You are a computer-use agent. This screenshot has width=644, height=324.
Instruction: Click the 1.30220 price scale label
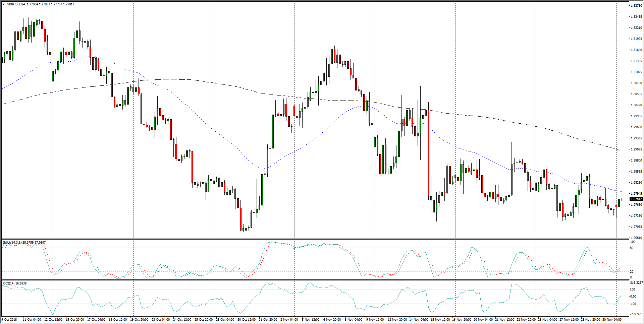[636, 105]
